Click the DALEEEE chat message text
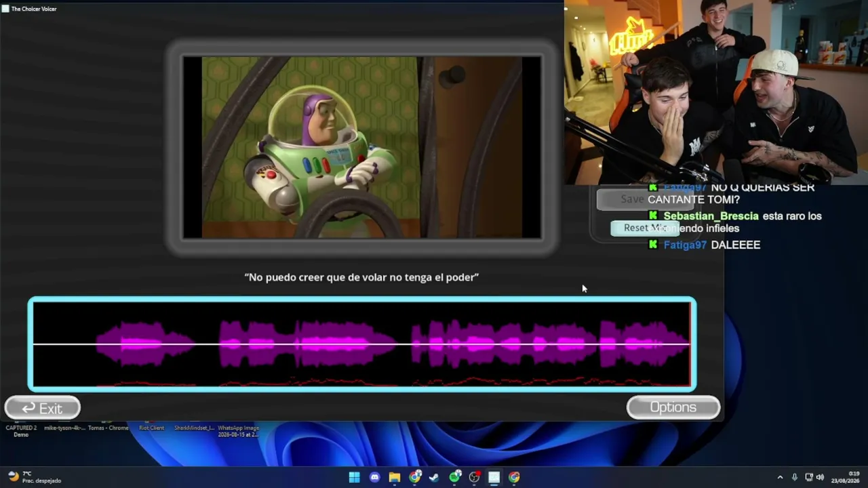 [736, 245]
